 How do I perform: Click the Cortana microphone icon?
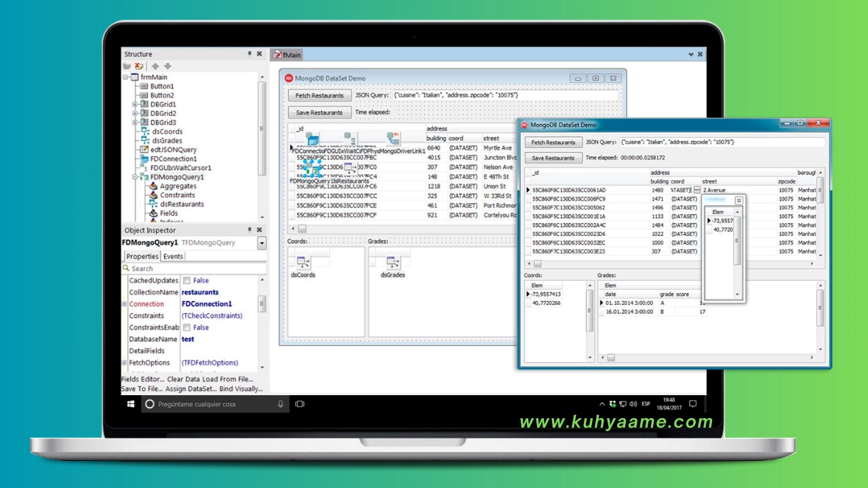pos(281,404)
